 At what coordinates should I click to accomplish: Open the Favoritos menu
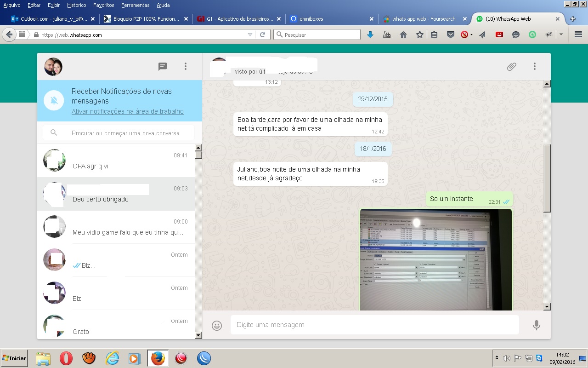coord(104,5)
